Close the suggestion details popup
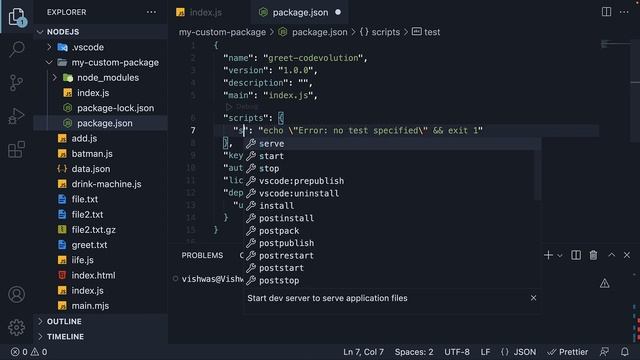Viewport: 640px width, 360px height. tap(533, 298)
